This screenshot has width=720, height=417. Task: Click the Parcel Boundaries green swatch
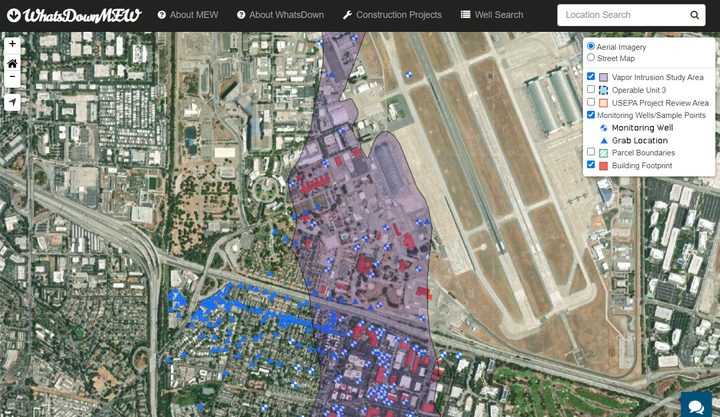pos(603,153)
